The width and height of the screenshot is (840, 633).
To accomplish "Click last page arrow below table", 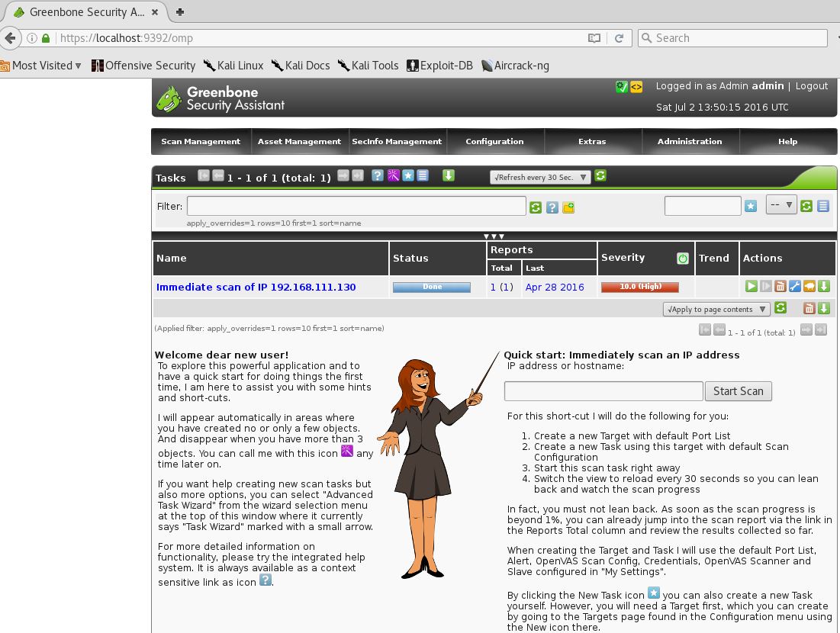I will pyautogui.click(x=821, y=330).
